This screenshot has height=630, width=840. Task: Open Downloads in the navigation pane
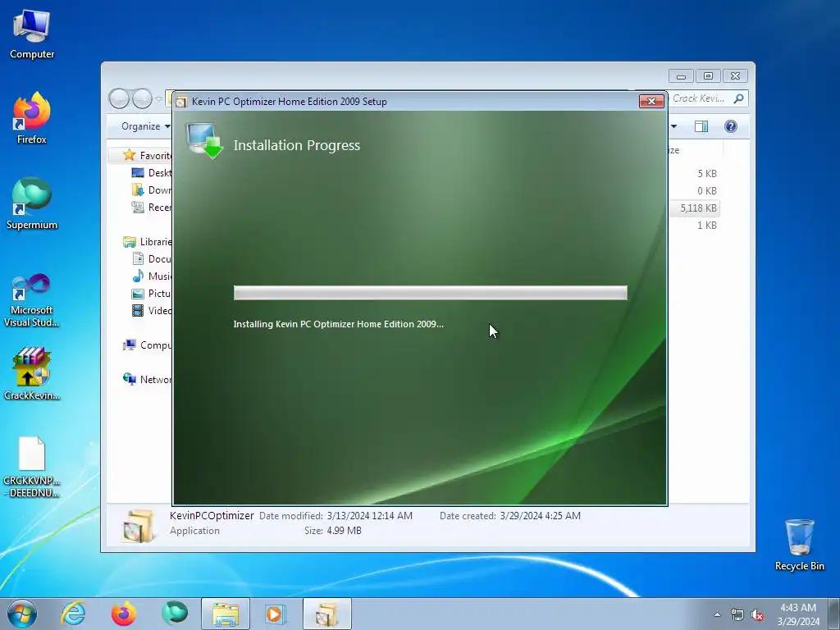(152, 190)
